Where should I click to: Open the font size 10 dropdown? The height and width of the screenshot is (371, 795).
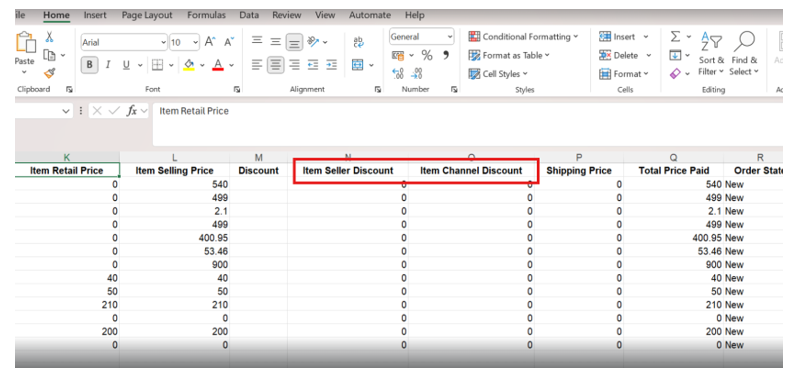click(195, 42)
